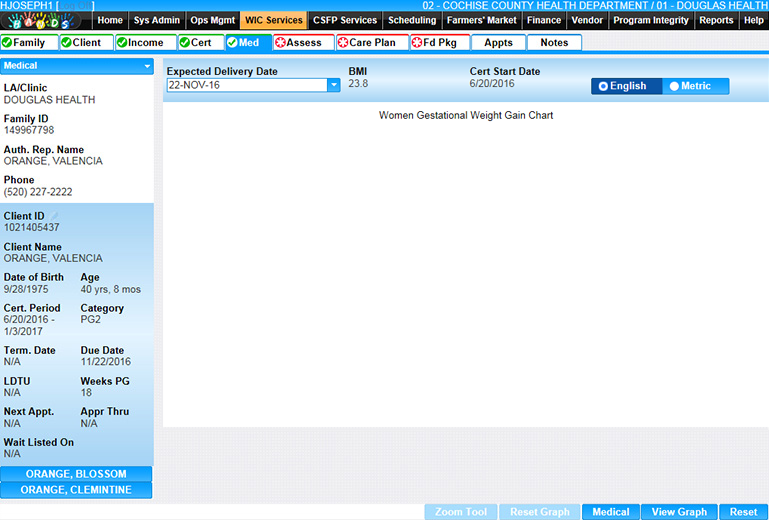
Task: Expand the Medical sidebar dropdown
Action: 148,66
